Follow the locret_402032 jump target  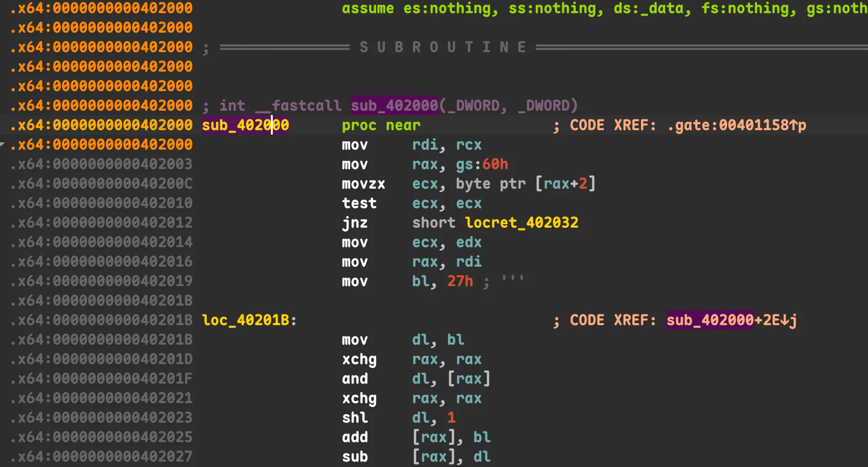click(521, 223)
